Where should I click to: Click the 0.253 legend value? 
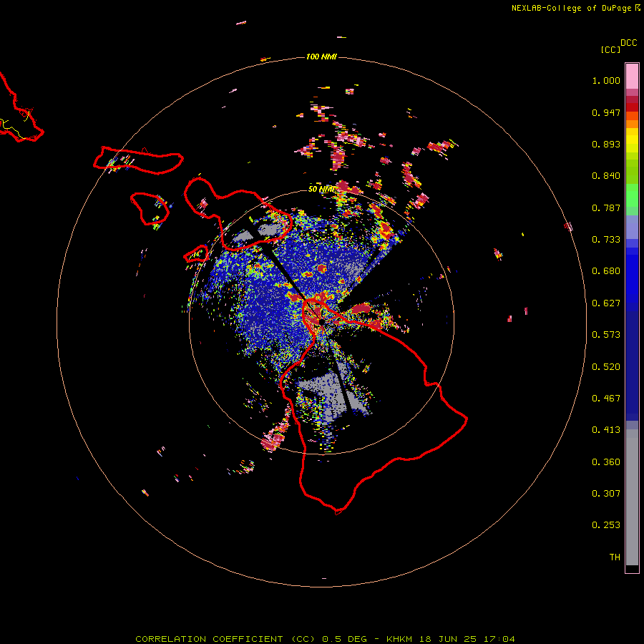(x=606, y=525)
